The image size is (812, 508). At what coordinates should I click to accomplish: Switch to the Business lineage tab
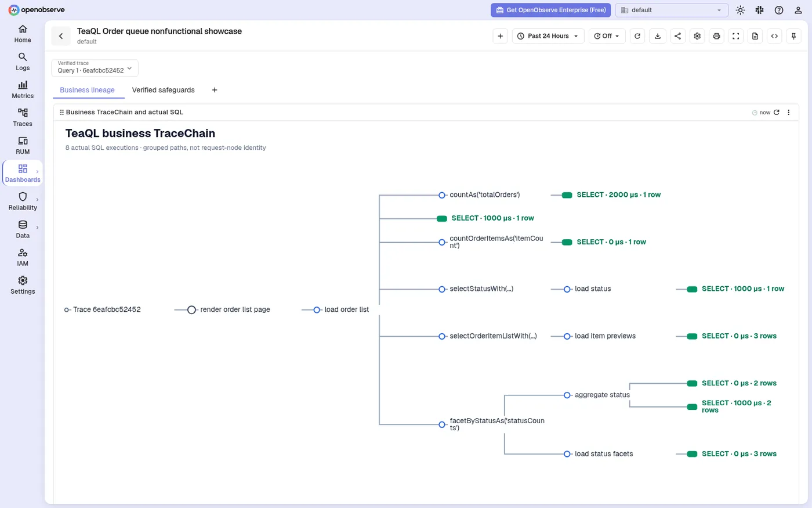pyautogui.click(x=88, y=90)
